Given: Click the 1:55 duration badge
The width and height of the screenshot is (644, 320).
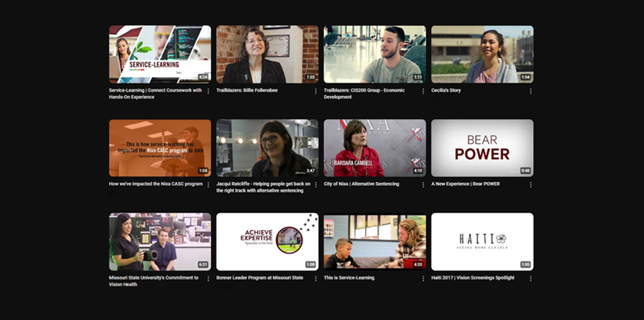Looking at the screenshot, I should (x=311, y=77).
